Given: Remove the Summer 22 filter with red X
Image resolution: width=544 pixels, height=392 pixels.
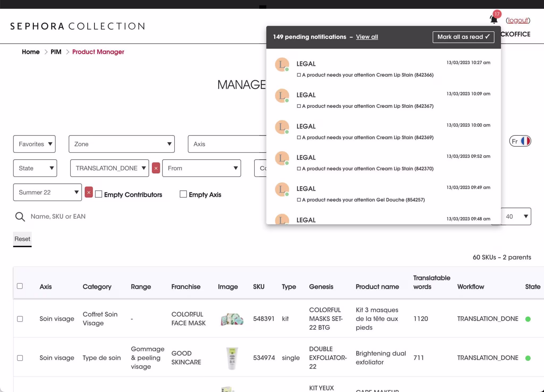Looking at the screenshot, I should click(89, 192).
